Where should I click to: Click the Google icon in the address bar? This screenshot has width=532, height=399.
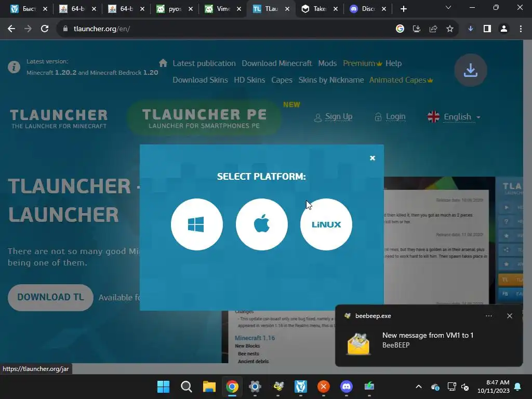[400, 29]
